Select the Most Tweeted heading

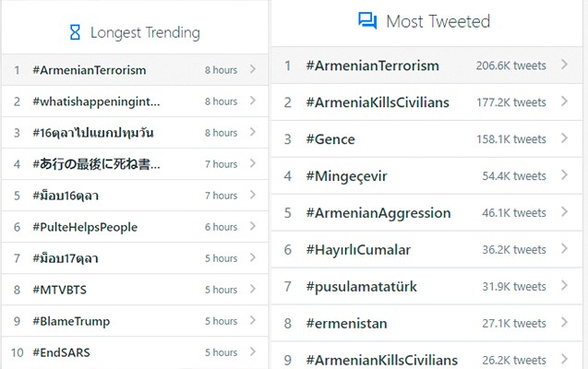(438, 21)
